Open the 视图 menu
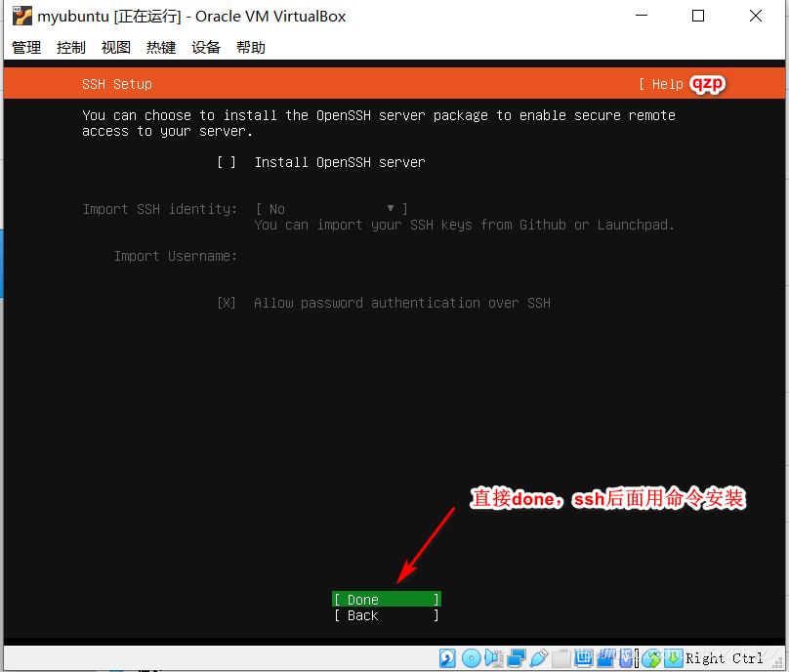This screenshot has height=672, width=789. coord(116,47)
